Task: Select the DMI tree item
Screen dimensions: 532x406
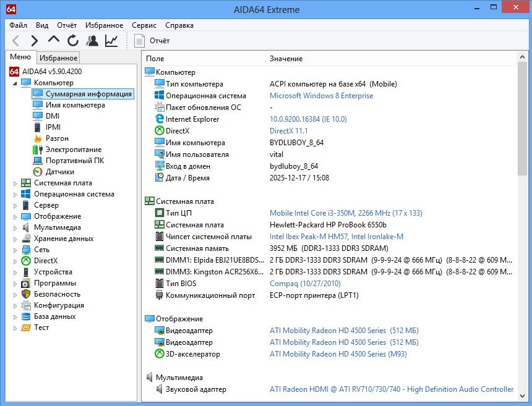Action: coord(53,116)
